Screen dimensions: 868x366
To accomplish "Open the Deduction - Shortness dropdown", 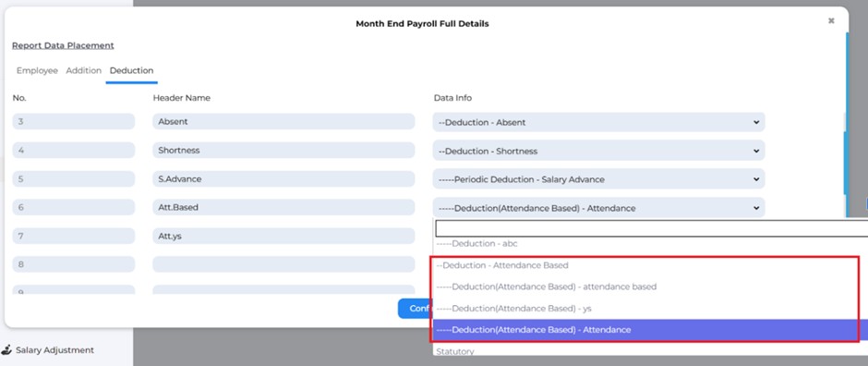I will (599, 151).
